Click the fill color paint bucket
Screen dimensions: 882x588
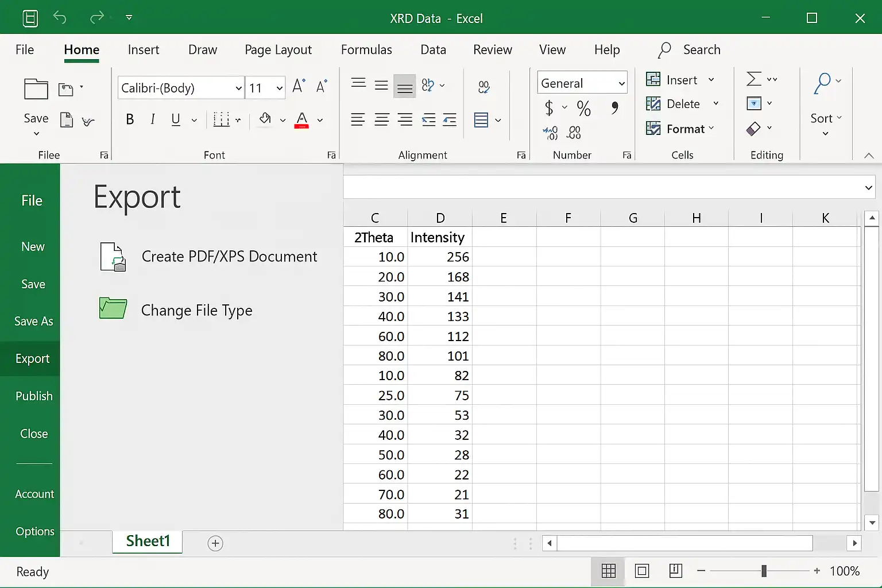265,119
